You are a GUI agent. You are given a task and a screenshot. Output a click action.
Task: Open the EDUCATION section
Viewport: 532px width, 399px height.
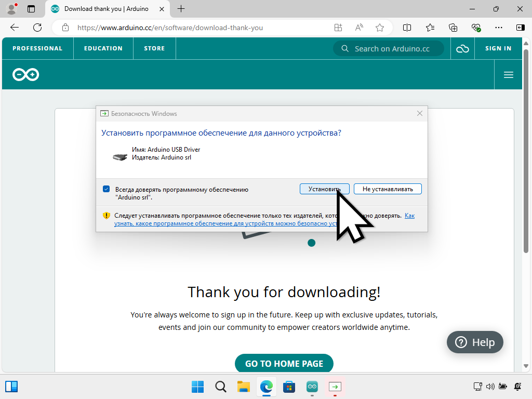[x=103, y=48]
